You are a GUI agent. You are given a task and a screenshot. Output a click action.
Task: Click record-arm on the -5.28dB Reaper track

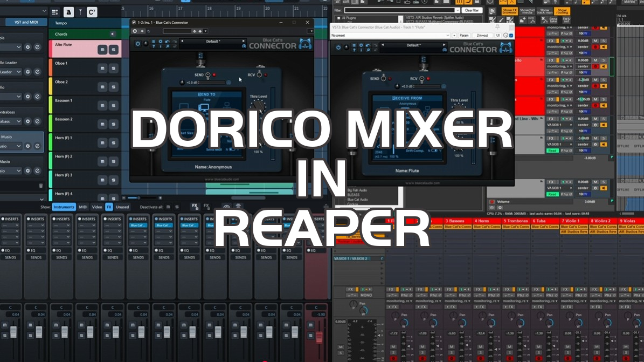tap(595, 86)
